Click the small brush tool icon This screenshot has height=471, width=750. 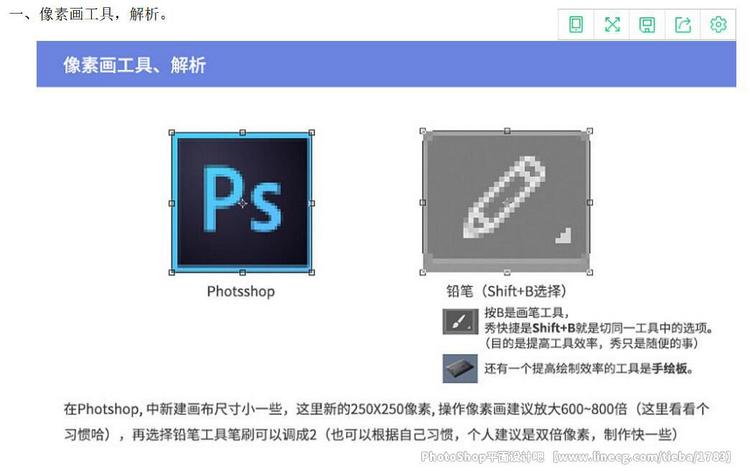coord(460,321)
